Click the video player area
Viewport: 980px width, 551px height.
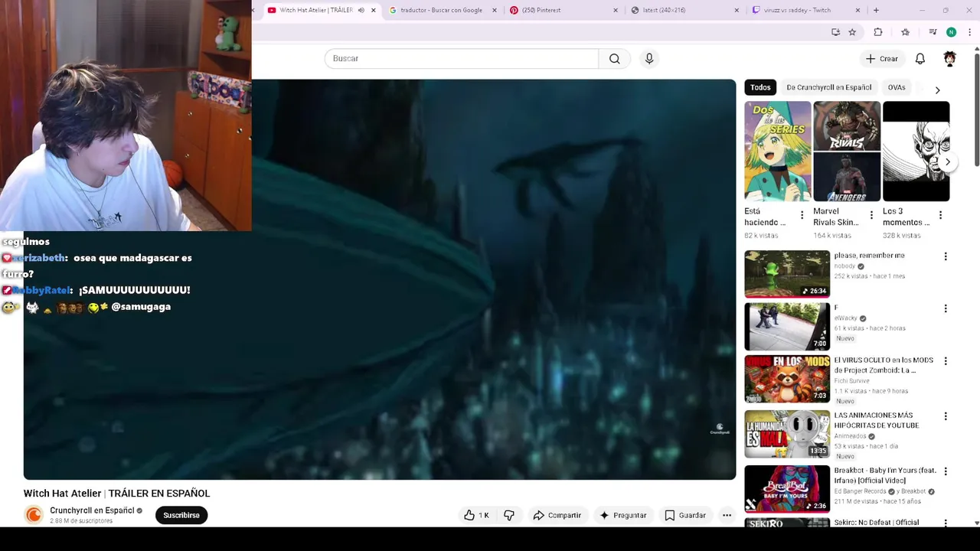380,279
